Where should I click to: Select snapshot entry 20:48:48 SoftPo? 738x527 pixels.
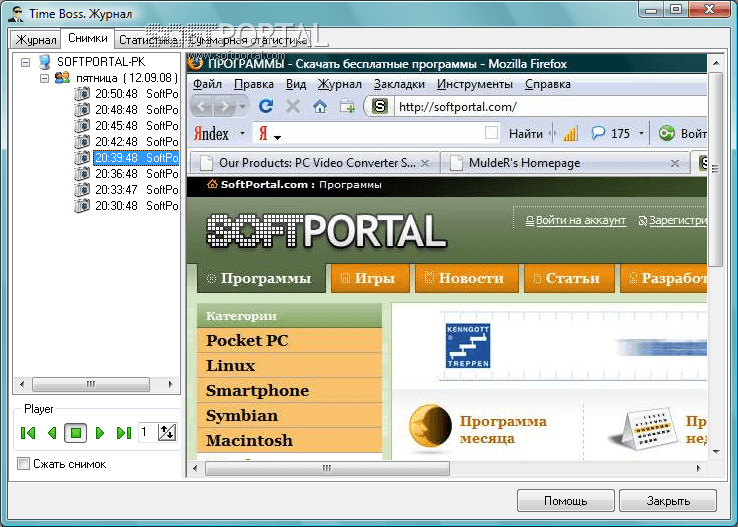[136, 110]
